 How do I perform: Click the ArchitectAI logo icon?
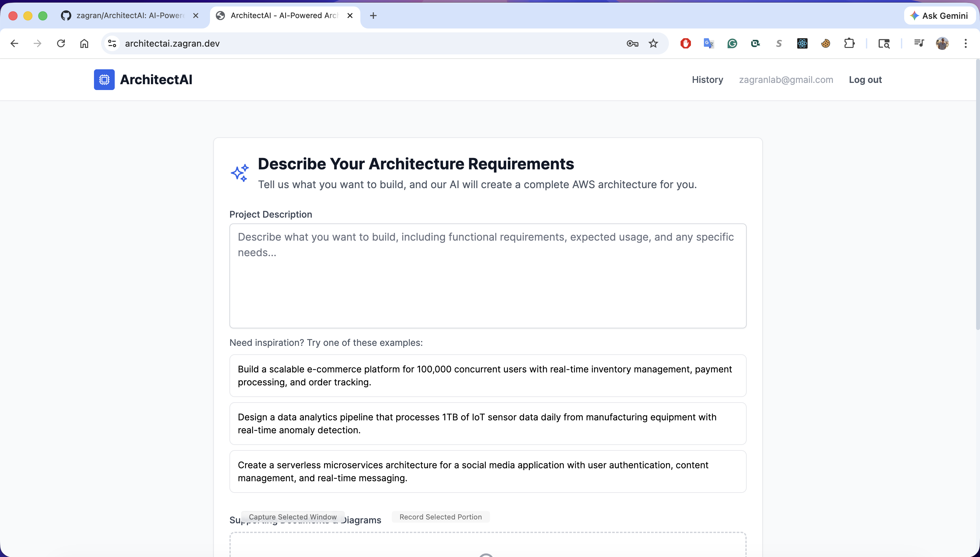pos(104,80)
